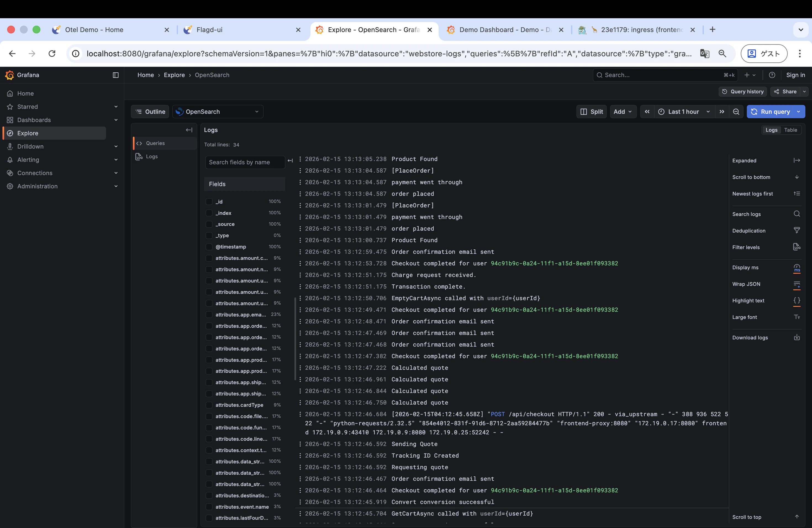Expand the Last 1 hour time picker
Screen dimensions: 812x528
(683, 112)
